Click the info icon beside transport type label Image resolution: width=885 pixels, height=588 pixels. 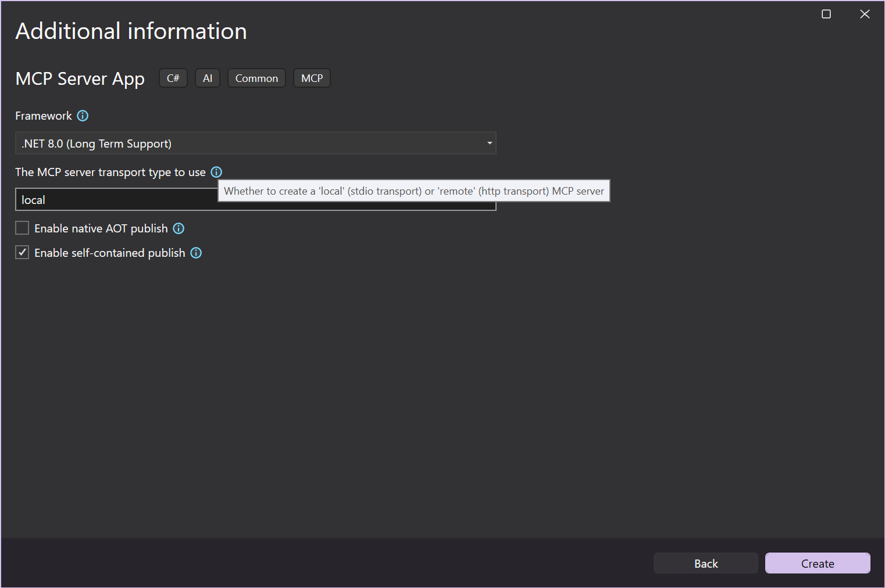click(x=216, y=172)
